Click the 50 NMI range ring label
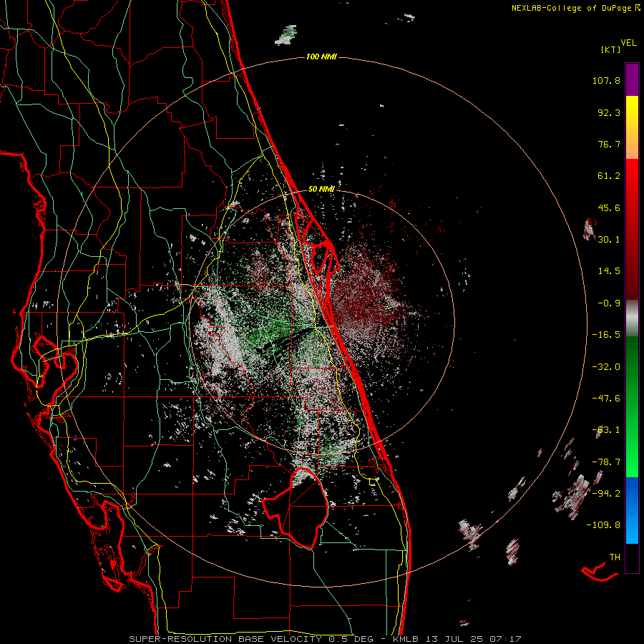The height and width of the screenshot is (644, 644). [321, 189]
